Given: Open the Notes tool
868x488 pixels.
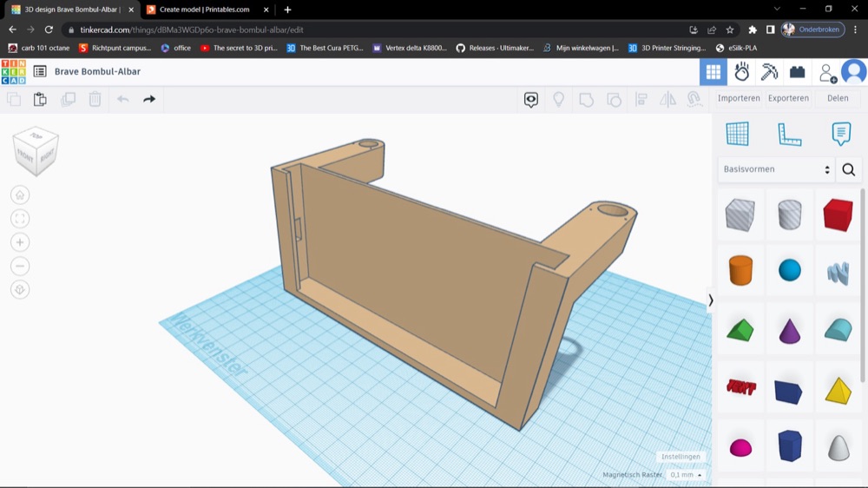Looking at the screenshot, I should click(841, 134).
